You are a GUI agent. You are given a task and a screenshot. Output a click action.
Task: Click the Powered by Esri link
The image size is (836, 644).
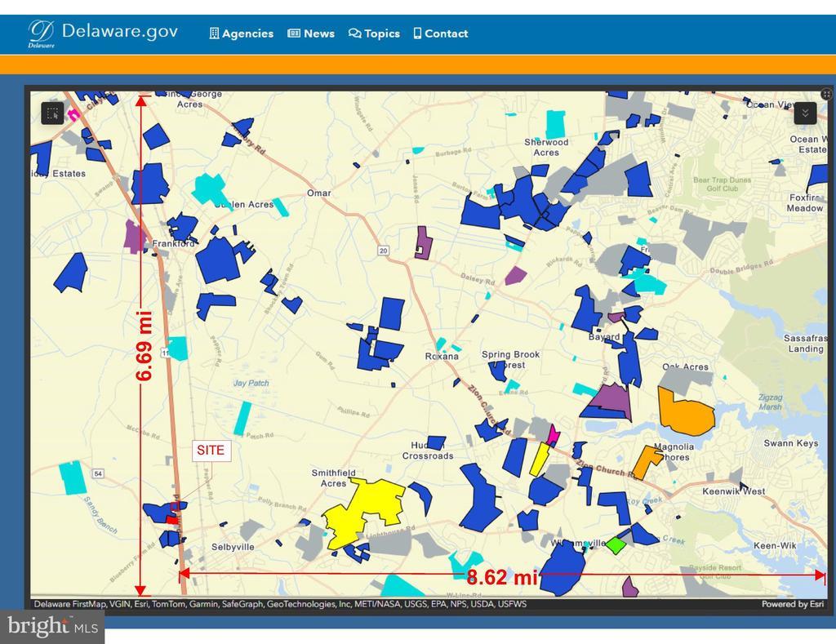click(x=790, y=604)
